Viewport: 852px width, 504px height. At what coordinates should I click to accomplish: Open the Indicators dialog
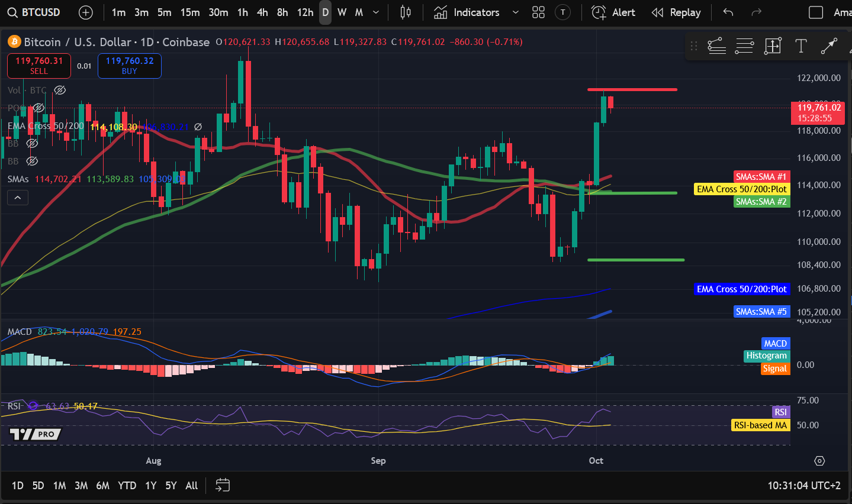tap(467, 12)
